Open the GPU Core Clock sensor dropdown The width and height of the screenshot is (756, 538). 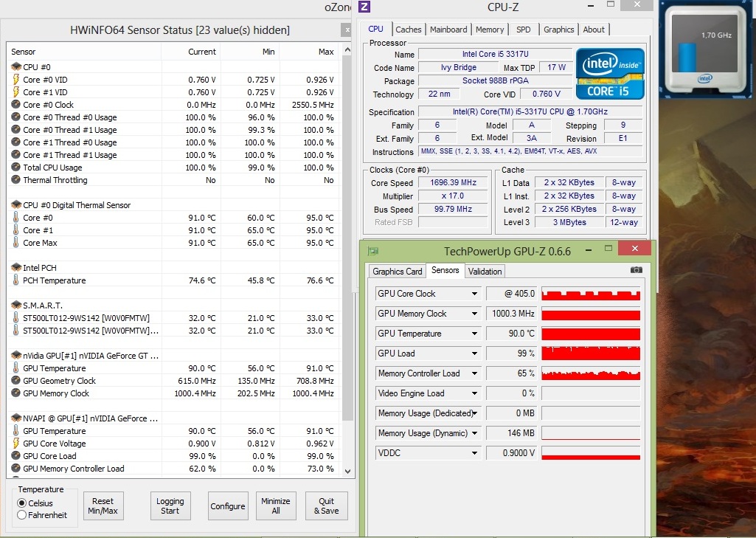[x=474, y=294]
